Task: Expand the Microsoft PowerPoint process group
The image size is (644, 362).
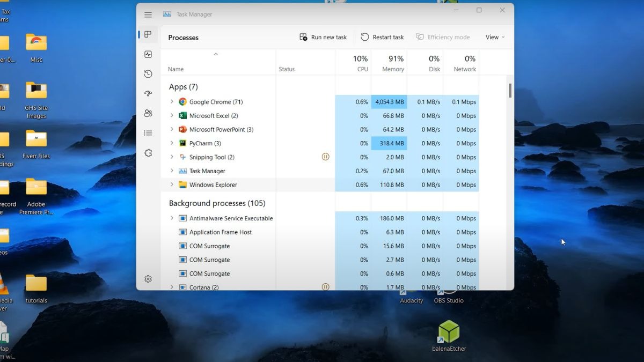Action: (172, 129)
